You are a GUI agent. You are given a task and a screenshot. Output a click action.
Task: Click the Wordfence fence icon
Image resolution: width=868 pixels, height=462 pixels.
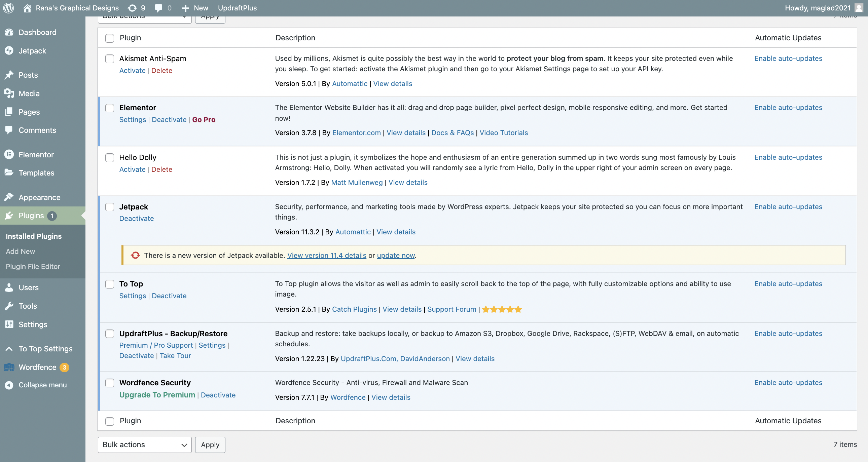coord(9,367)
